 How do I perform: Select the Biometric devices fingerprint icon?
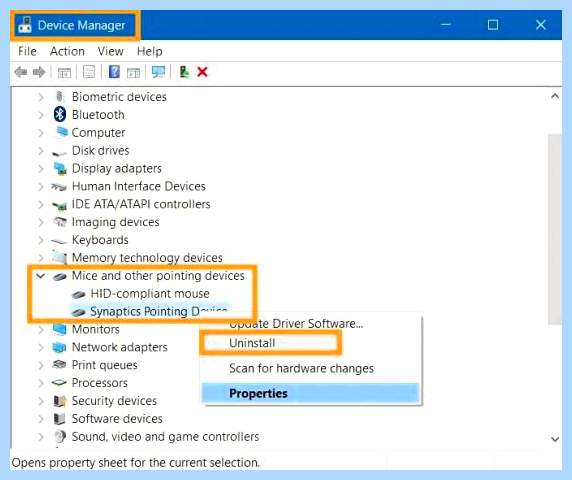point(60,97)
